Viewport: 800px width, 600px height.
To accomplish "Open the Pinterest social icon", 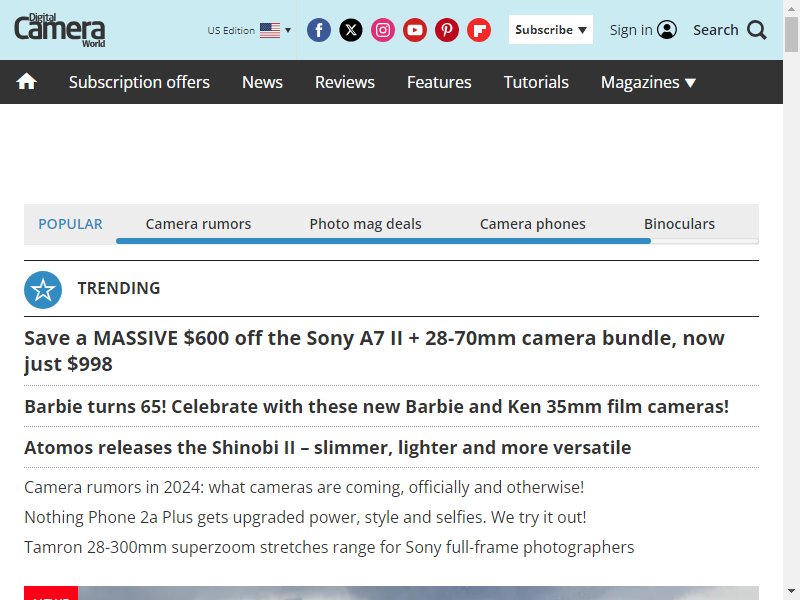I will click(447, 30).
